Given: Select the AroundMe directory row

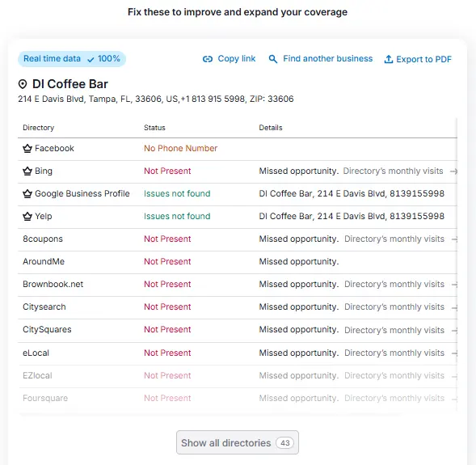Looking at the screenshot, I should [238, 262].
